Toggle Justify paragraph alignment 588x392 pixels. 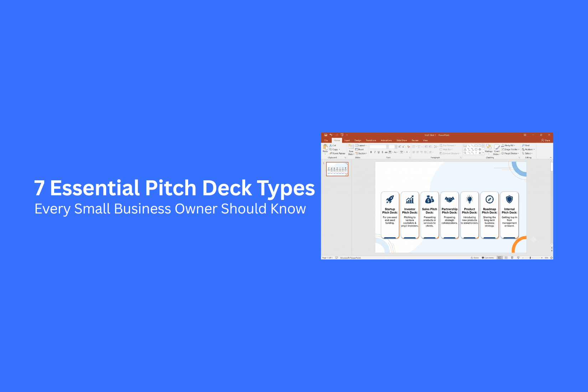(x=425, y=152)
